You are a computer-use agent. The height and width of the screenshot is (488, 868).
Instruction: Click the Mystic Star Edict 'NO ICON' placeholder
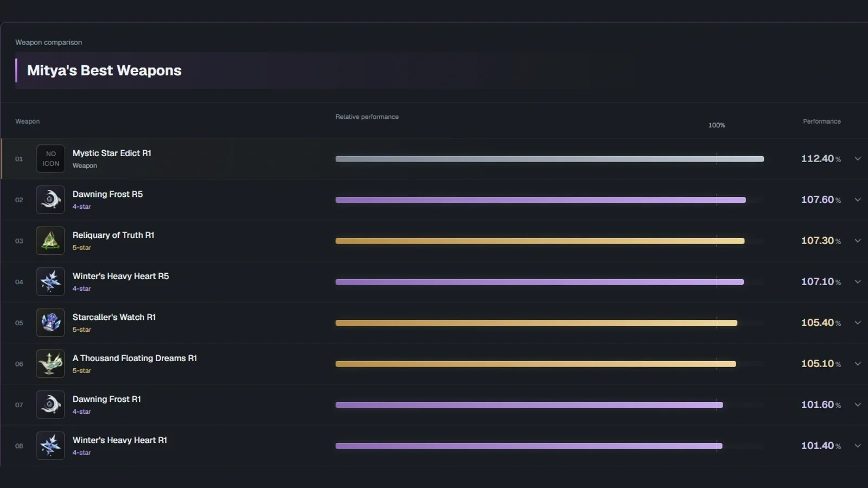tap(50, 159)
